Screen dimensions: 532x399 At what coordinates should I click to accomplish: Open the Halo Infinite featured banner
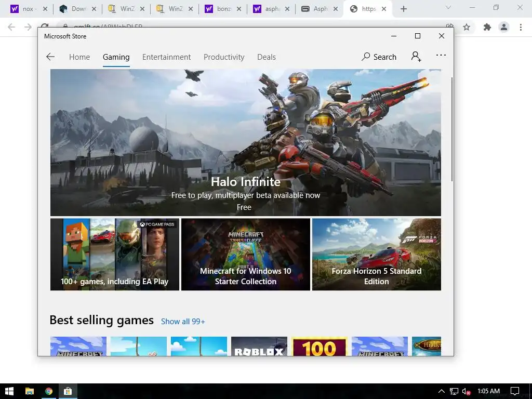246,142
